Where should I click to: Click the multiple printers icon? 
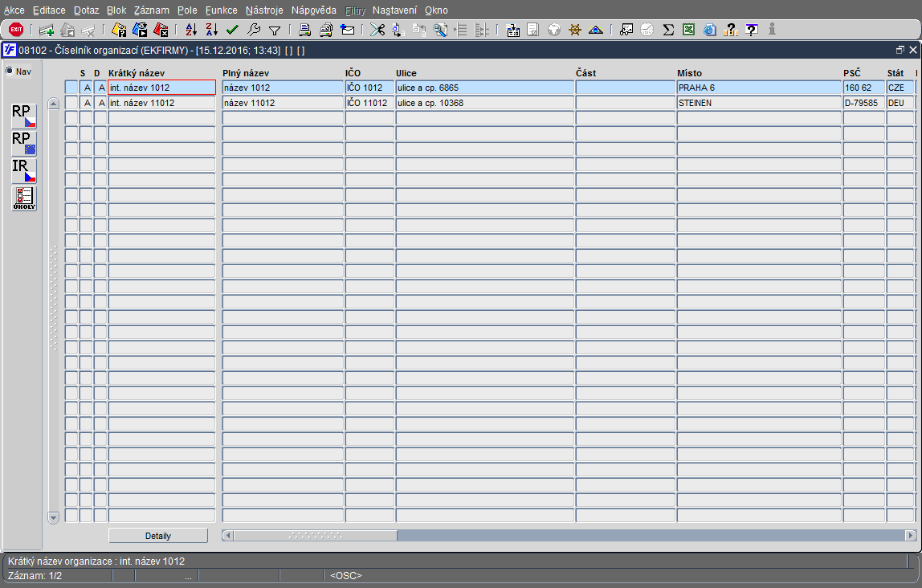click(326, 30)
